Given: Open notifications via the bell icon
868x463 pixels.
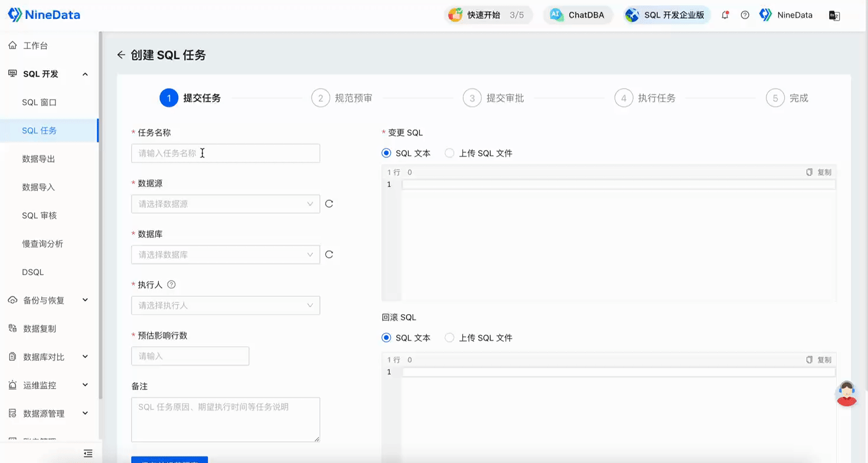Looking at the screenshot, I should (725, 15).
